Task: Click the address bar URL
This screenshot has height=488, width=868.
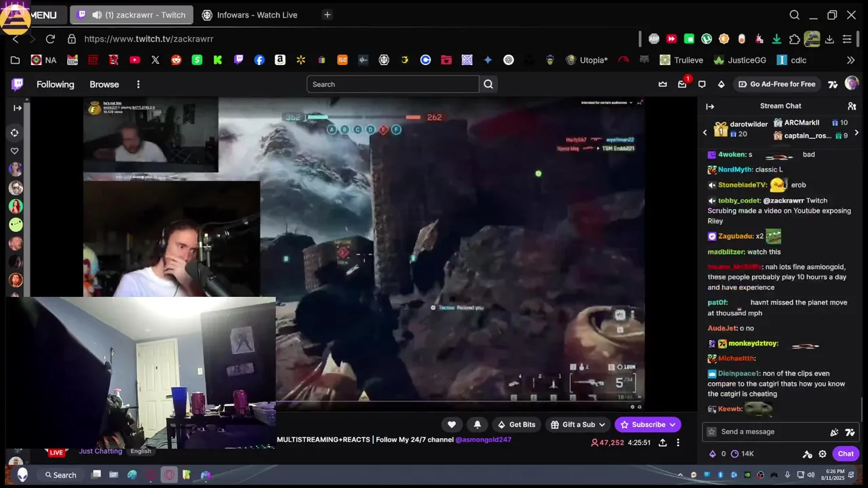Action: pyautogui.click(x=149, y=39)
